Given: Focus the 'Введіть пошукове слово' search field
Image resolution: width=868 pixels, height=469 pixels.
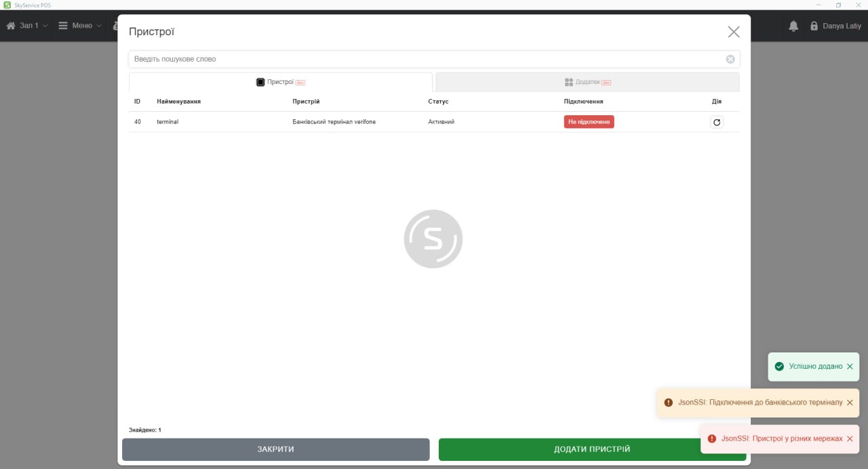Looking at the screenshot, I should coord(427,59).
